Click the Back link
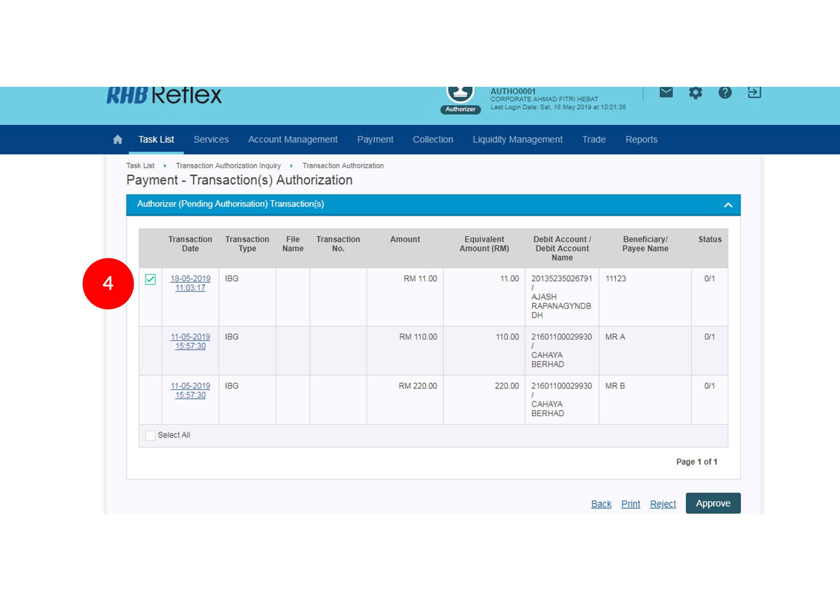The height and width of the screenshot is (616, 840). 601,504
